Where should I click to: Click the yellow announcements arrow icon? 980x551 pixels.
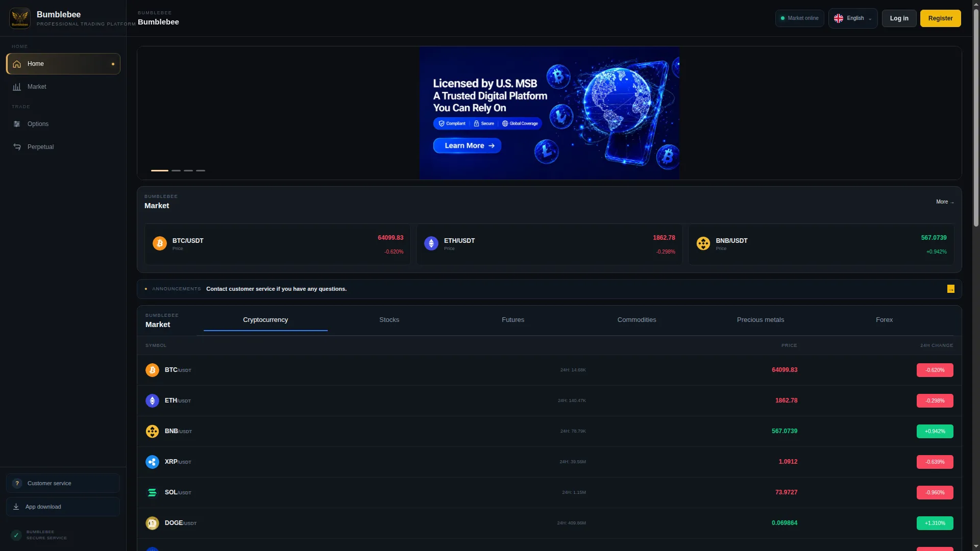(951, 289)
